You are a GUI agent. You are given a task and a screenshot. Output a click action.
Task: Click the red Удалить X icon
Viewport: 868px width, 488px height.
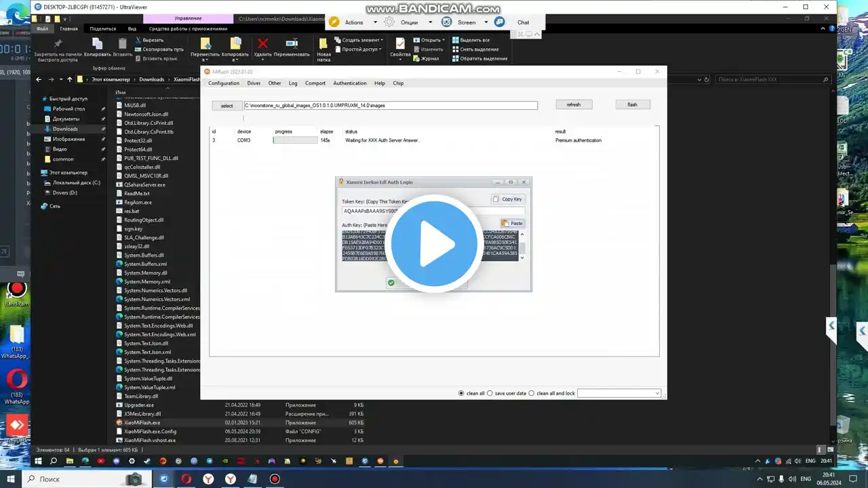pos(262,44)
